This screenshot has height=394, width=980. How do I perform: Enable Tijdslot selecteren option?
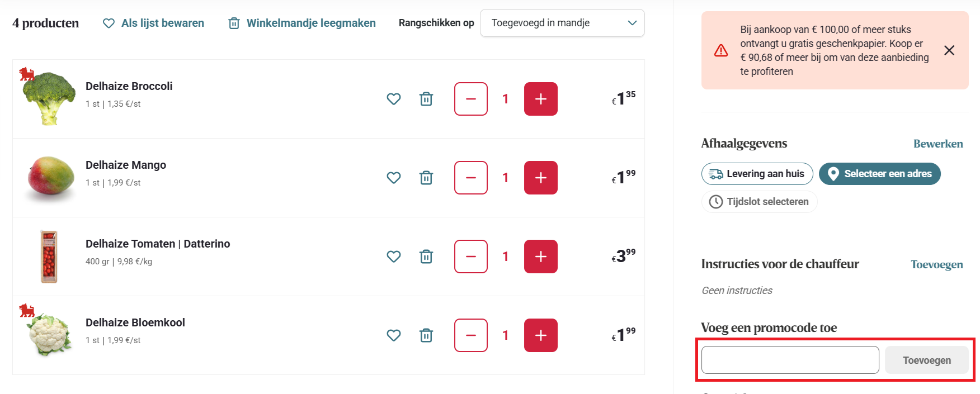[x=759, y=202]
